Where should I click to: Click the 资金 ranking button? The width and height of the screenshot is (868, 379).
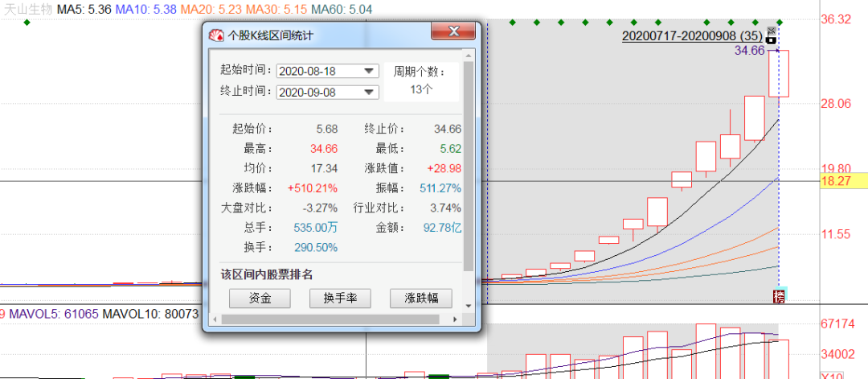pos(260,299)
